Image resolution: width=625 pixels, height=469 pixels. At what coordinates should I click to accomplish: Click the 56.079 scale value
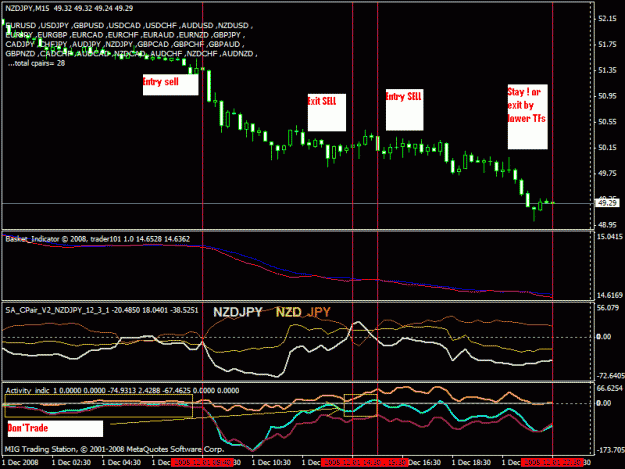tap(608, 308)
